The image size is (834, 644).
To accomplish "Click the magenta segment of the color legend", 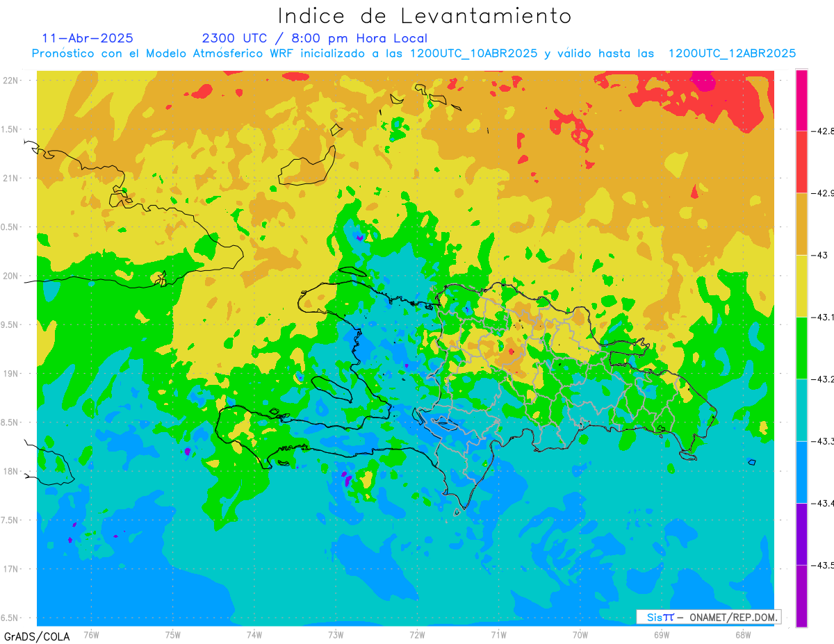I will point(801,100).
